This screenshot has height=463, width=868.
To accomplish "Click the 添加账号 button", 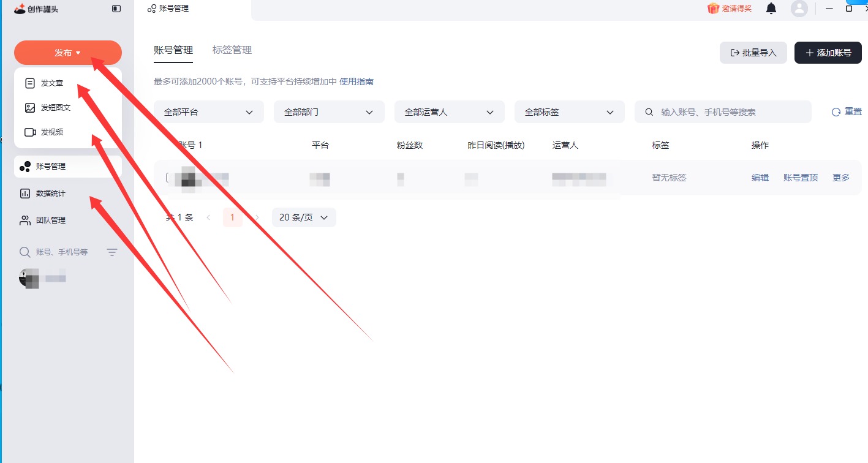I will coord(828,53).
